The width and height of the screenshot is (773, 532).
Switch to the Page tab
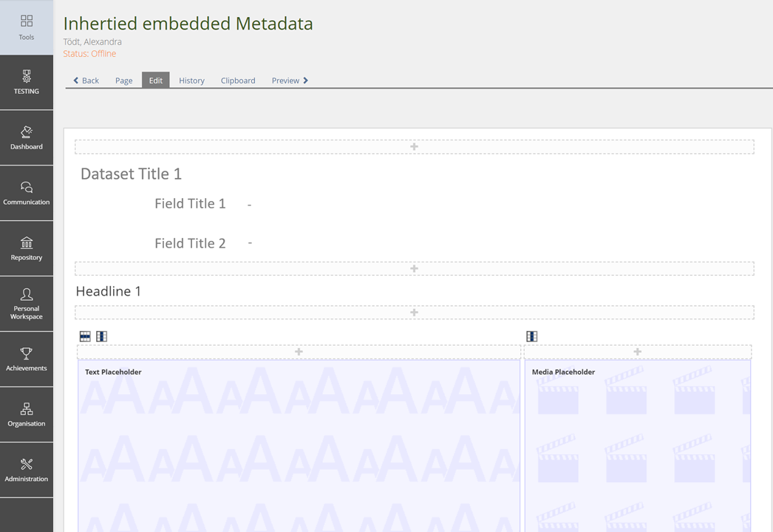[123, 81]
